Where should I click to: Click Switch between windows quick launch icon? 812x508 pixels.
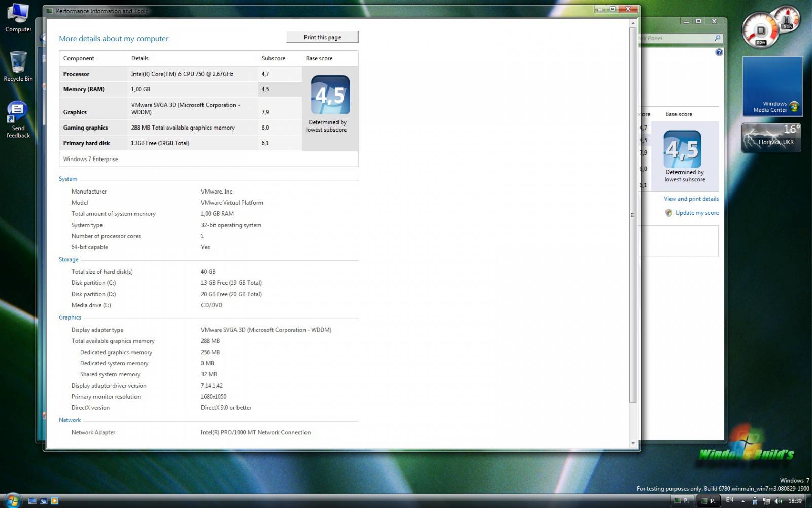point(44,501)
